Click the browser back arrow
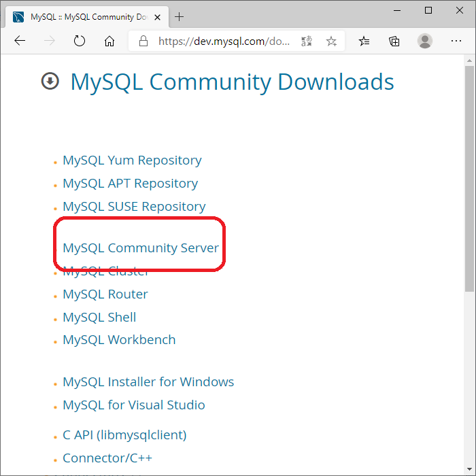Screen dimensions: 476x476 coord(20,41)
